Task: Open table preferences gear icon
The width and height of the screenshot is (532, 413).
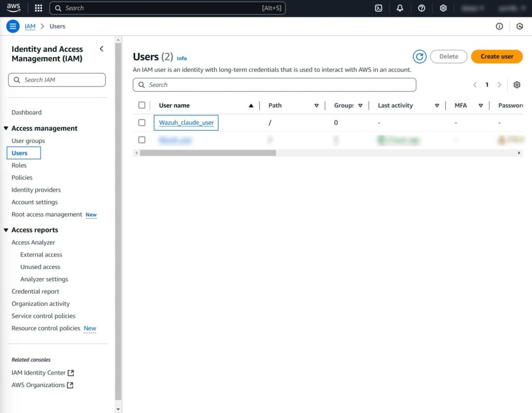Action: (x=516, y=85)
